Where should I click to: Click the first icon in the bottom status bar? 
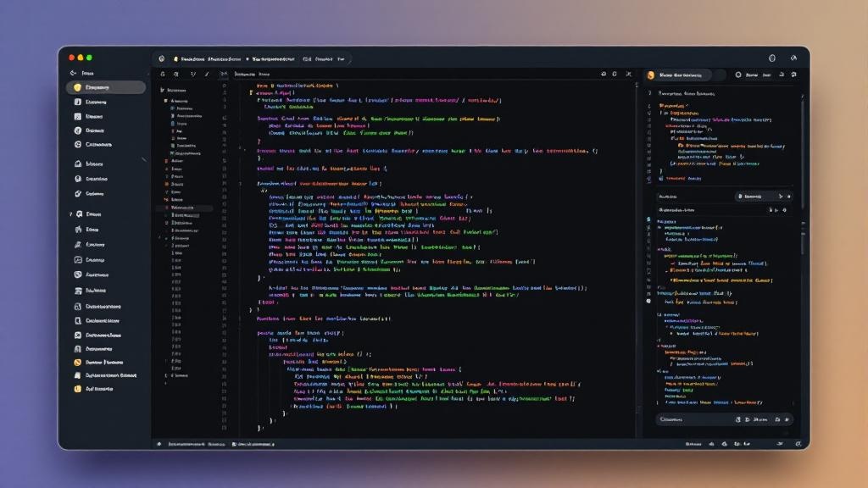point(159,444)
